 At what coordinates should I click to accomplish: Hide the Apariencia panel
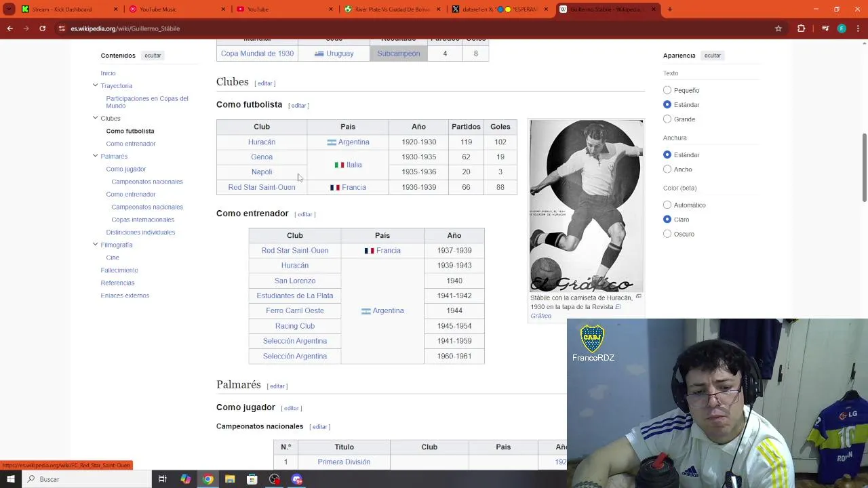[712, 56]
